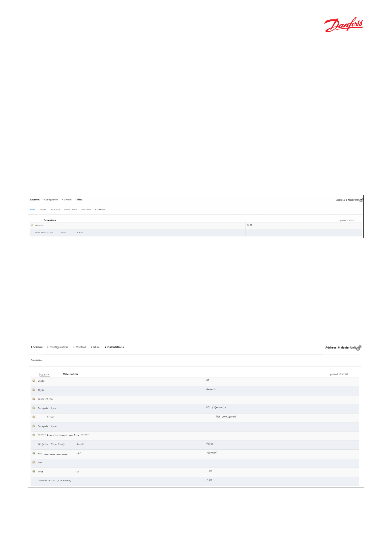Click the Current Value (? = Error) label
The height and width of the screenshot is (554, 392).
[54, 481]
